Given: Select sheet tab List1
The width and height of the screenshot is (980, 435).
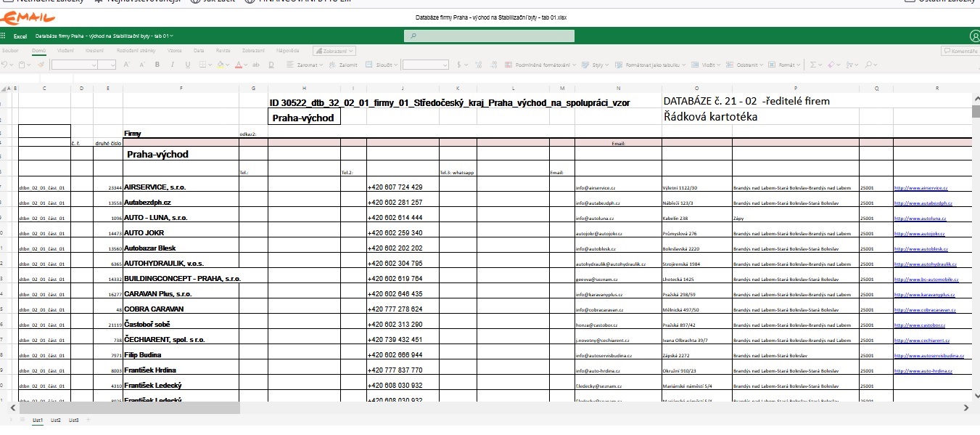Looking at the screenshot, I should (x=38, y=420).
